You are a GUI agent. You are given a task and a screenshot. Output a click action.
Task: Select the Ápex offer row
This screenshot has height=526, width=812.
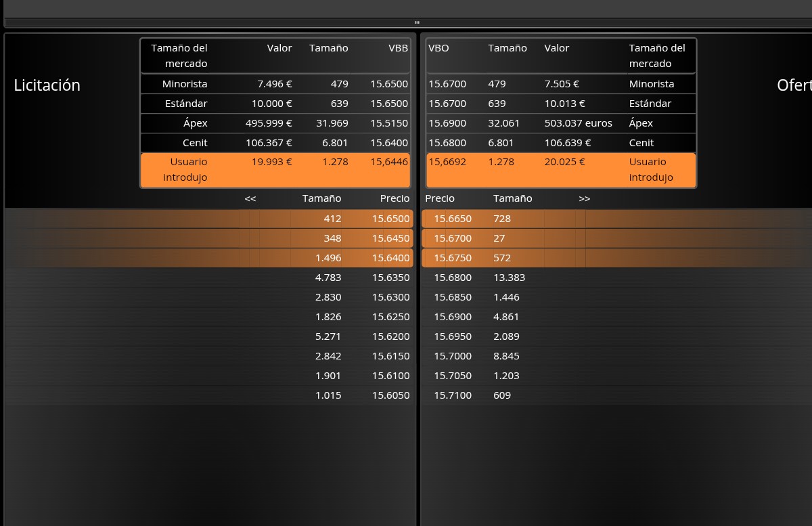tap(560, 123)
